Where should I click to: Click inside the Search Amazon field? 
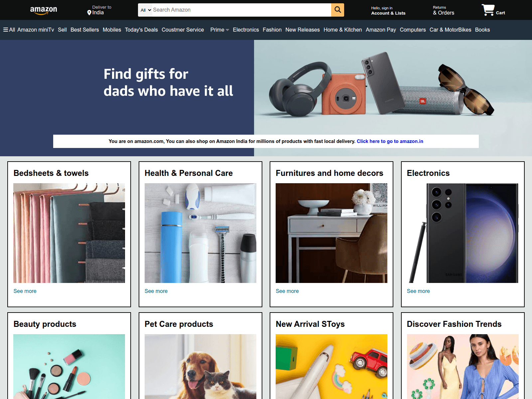click(x=241, y=10)
